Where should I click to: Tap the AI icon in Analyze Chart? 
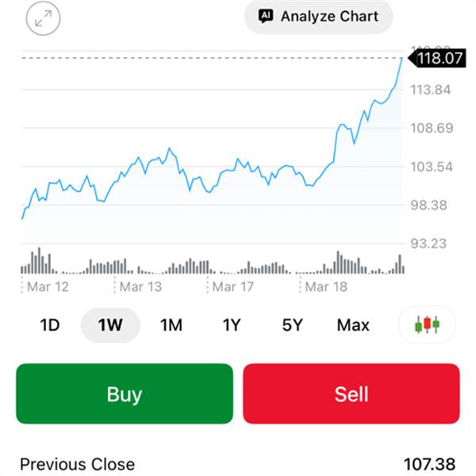pos(266,16)
